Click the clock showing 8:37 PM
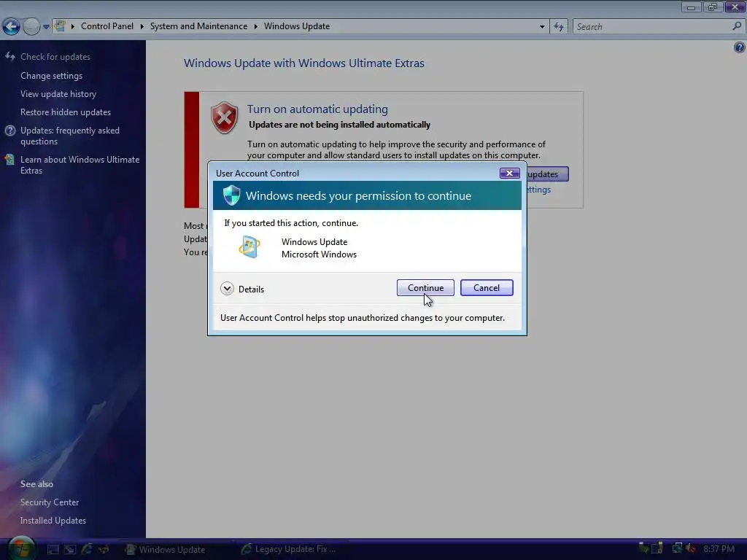 [x=719, y=549]
